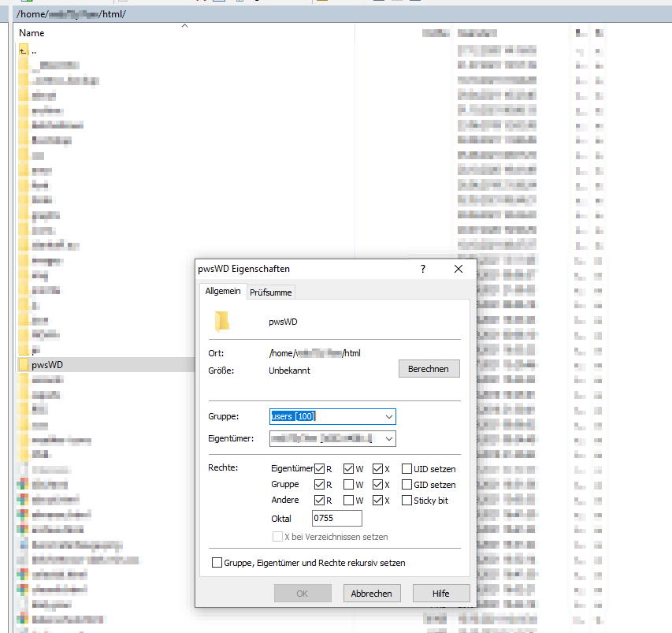The image size is (672, 633).
Task: Click the question mark help icon in titlebar
Action: (423, 269)
